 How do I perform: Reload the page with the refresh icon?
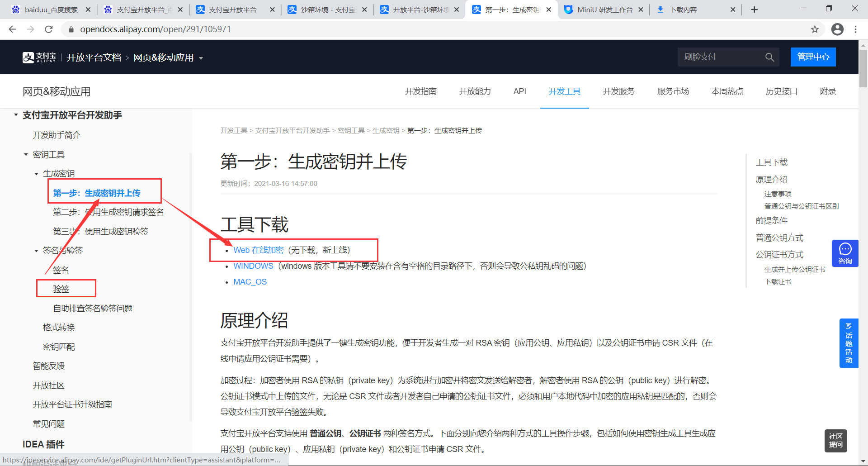49,29
